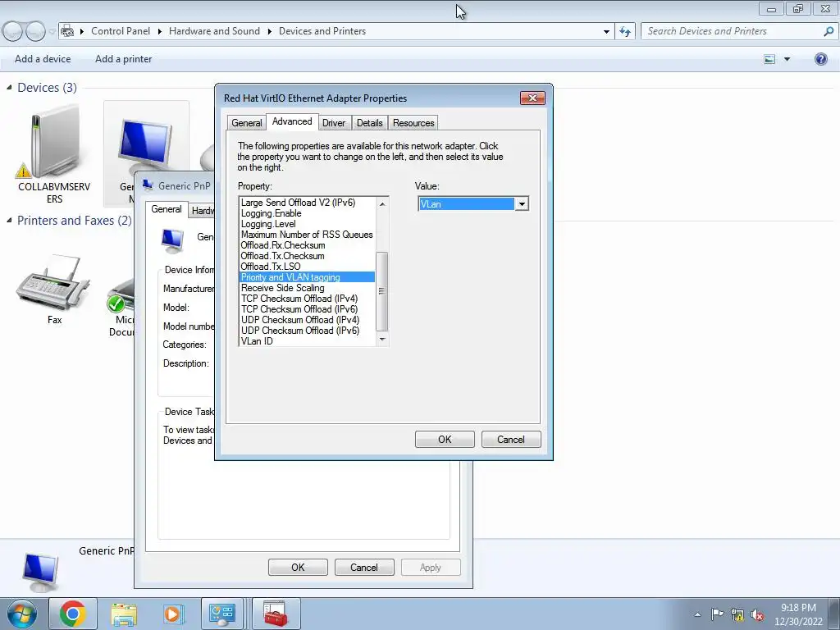Click OK in the adapter properties dialog

[x=445, y=440]
